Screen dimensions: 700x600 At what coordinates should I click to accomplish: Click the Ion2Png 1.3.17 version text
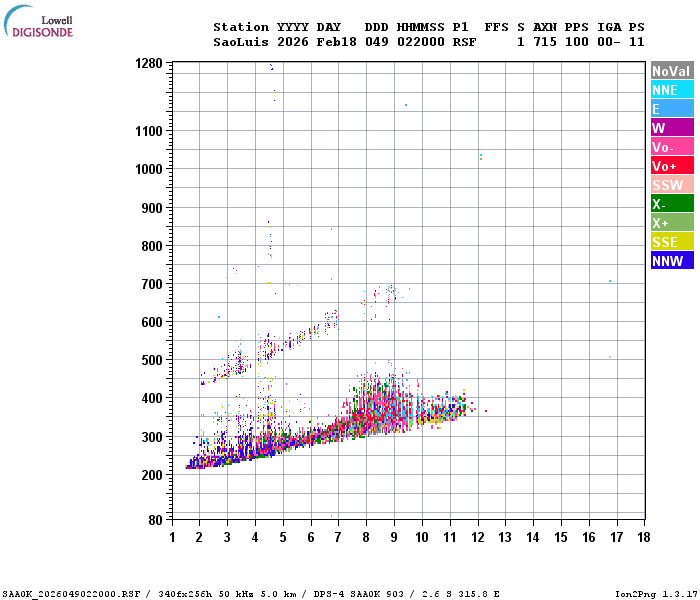coord(656,594)
